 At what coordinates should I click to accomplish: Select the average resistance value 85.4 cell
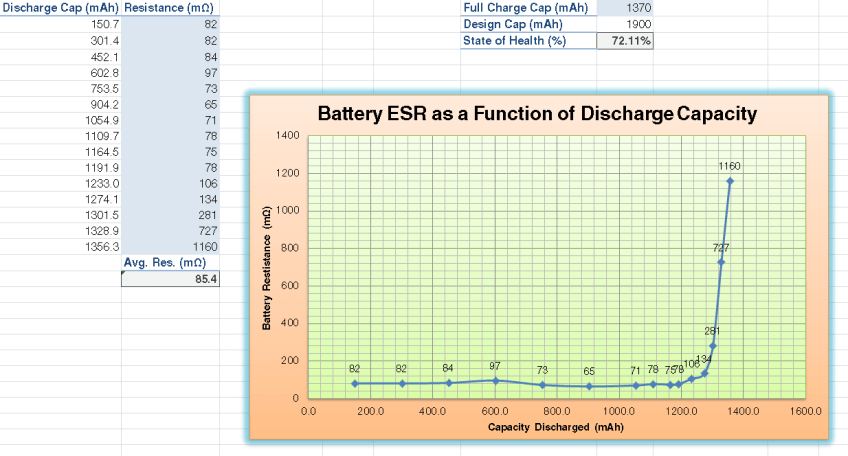[x=170, y=279]
